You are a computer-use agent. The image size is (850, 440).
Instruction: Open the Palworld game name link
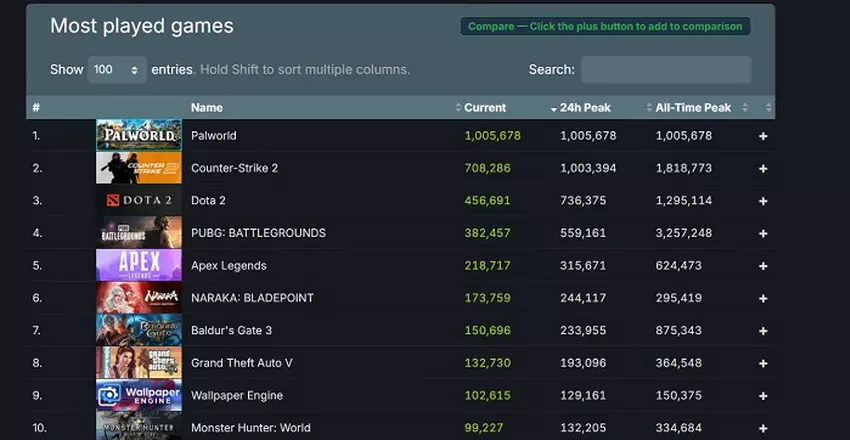tap(213, 136)
